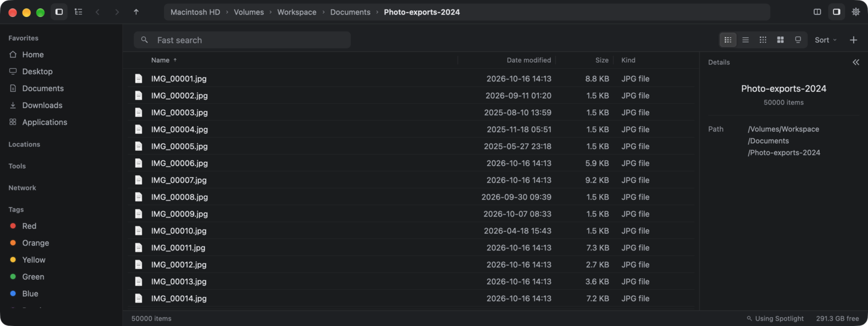Expand the Tools sidebar section
Screen dimensions: 868x326
point(17,166)
